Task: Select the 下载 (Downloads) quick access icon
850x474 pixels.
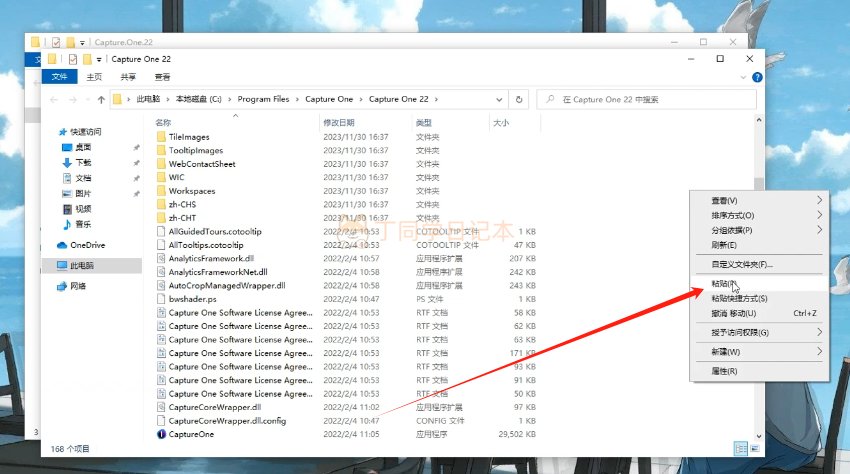Action: 67,162
